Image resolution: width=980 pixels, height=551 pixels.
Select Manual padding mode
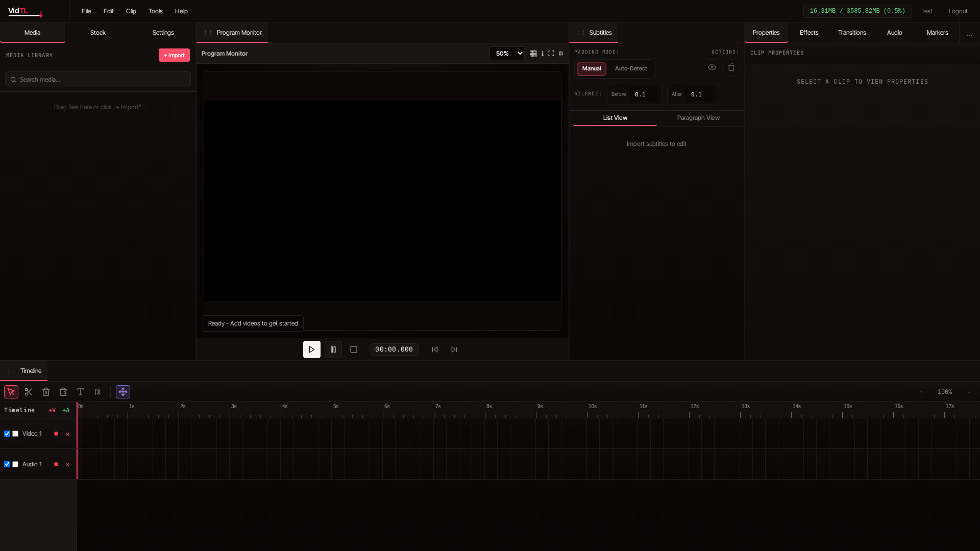pos(592,68)
